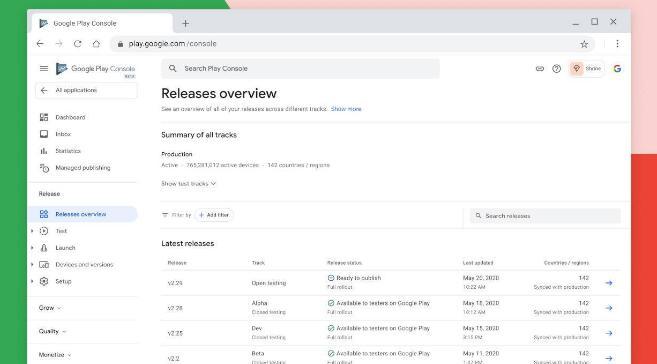The height and width of the screenshot is (364, 657).
Task: Click the Launch rocket icon
Action: point(44,248)
